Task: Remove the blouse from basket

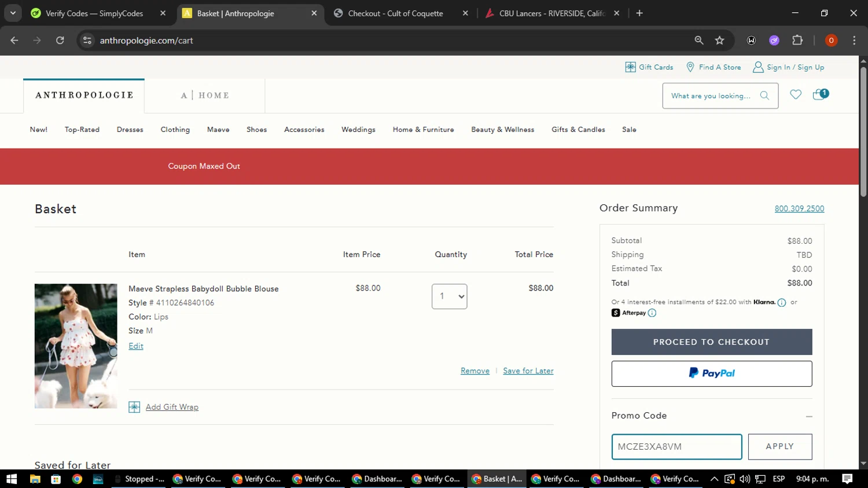Action: (475, 371)
